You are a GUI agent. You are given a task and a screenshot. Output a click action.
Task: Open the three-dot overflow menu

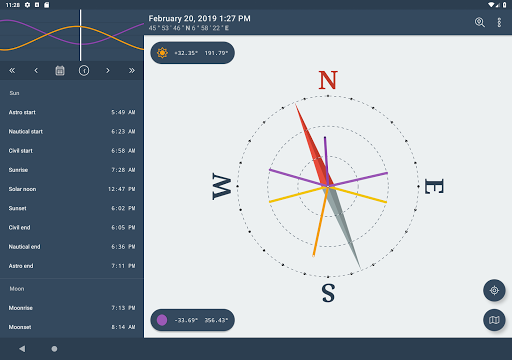(x=499, y=22)
